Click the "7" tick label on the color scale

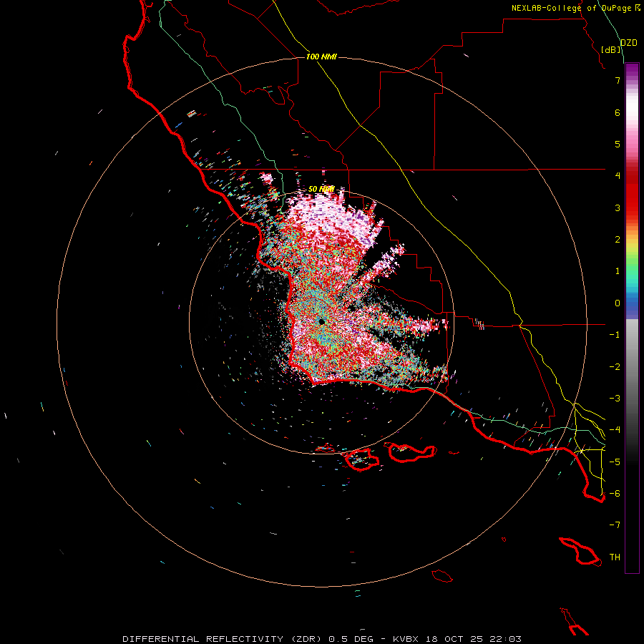pyautogui.click(x=618, y=80)
